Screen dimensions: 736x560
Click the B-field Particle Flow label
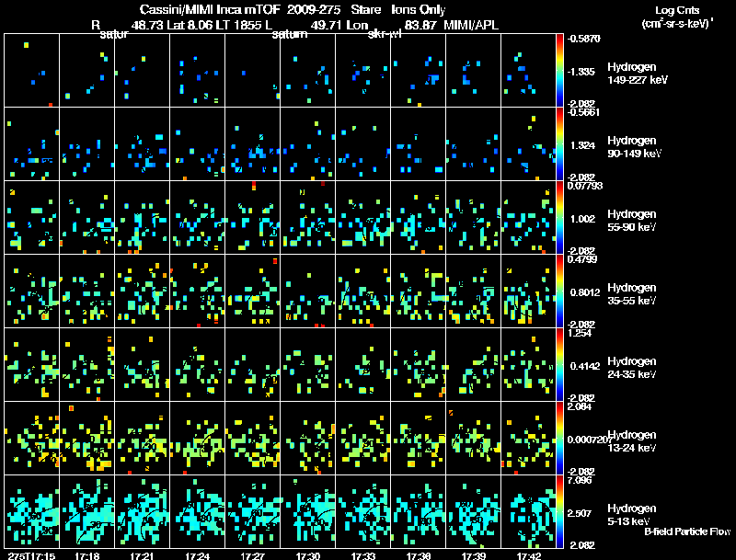coord(687,531)
